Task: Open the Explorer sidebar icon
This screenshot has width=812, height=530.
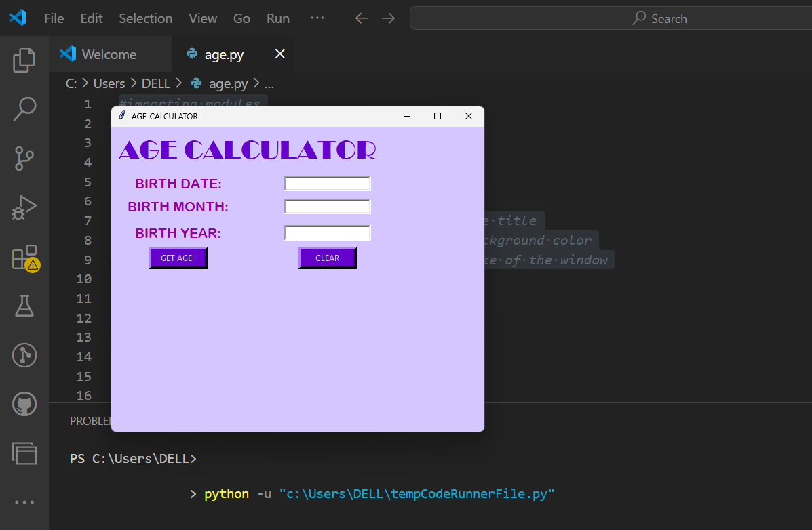Action: click(24, 60)
